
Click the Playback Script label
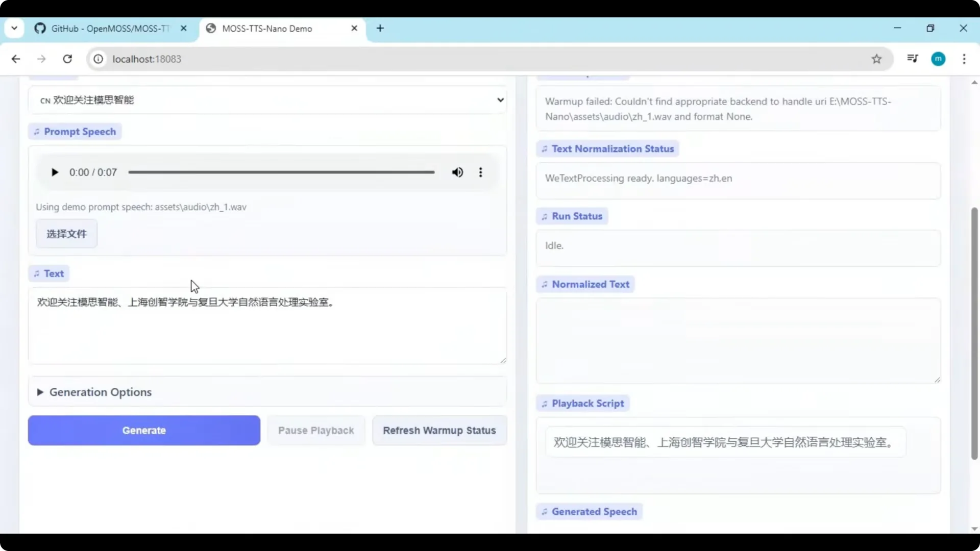click(x=583, y=404)
